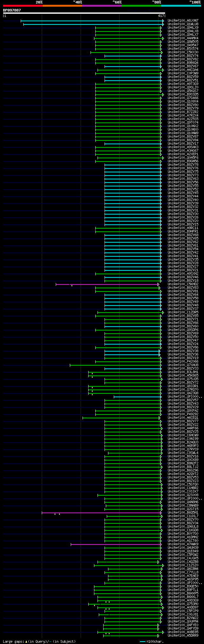Select label UniRef100_Q75JD5
The image size is (204, 644).
click(183, 379)
